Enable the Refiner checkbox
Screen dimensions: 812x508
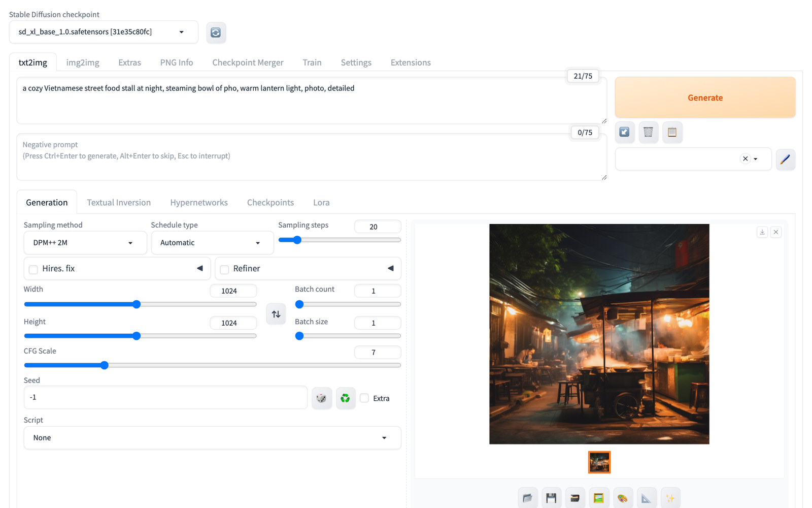point(224,269)
